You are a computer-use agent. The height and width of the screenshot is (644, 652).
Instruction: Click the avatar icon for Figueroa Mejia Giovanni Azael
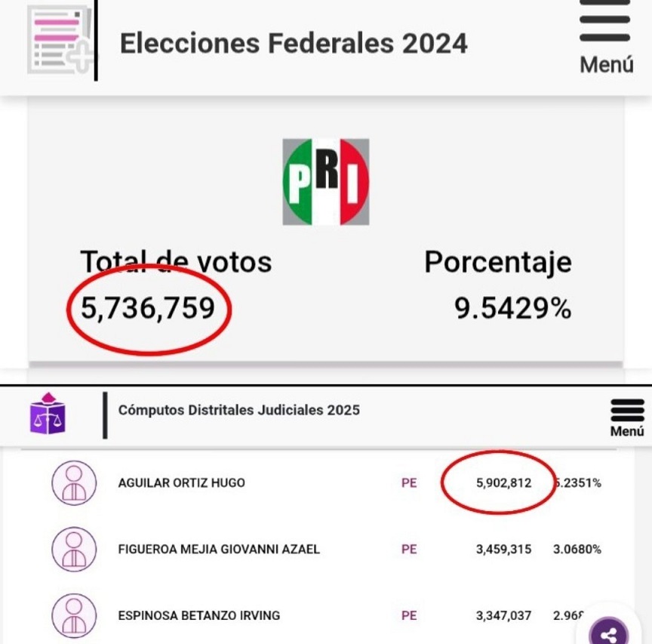click(74, 549)
